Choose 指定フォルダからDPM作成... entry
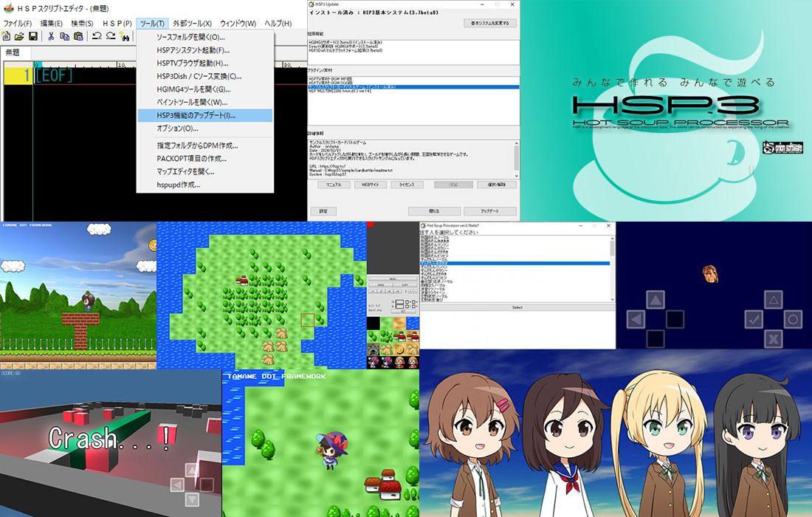 point(205,145)
